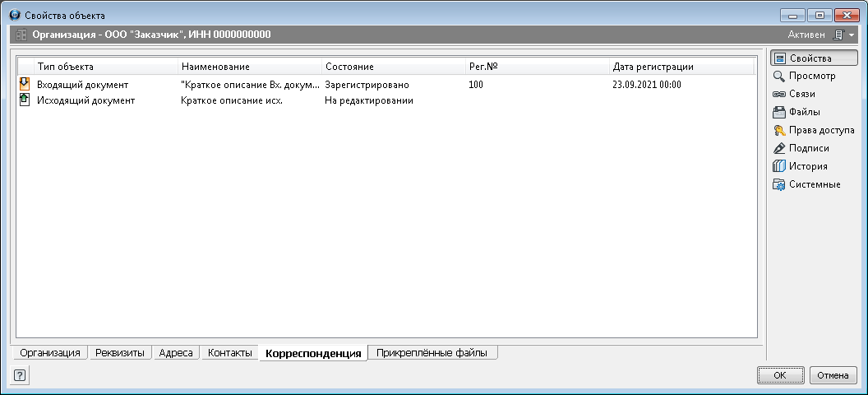The image size is (868, 395).
Task: Select the Входящий документ row
Action: (x=82, y=84)
